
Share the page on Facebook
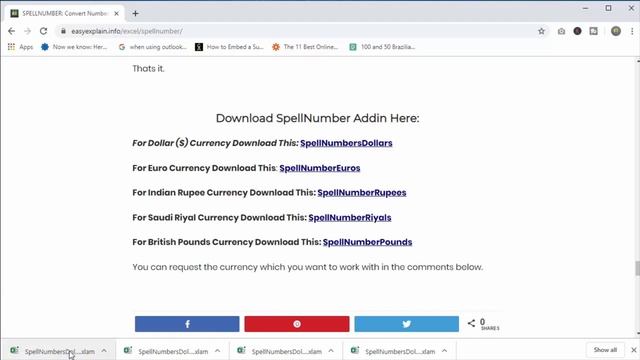tap(187, 324)
